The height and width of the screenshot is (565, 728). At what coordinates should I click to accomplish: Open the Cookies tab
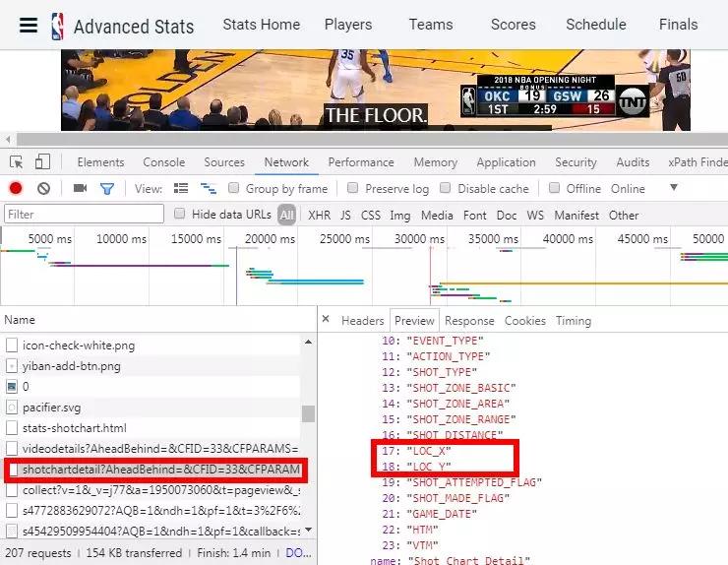pos(525,321)
